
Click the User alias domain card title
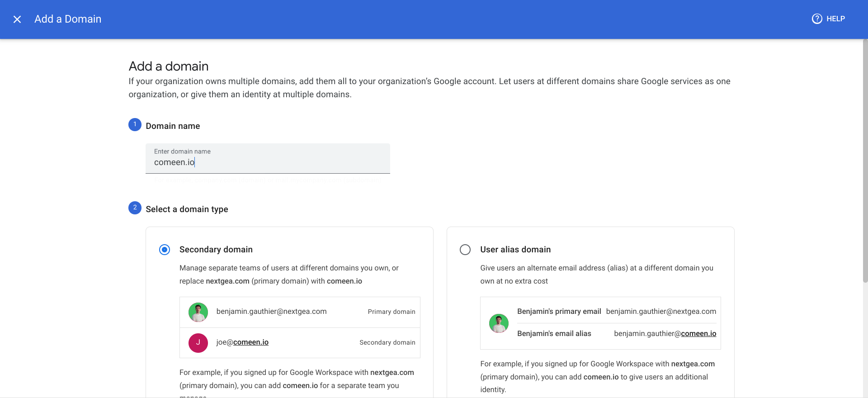pyautogui.click(x=515, y=250)
